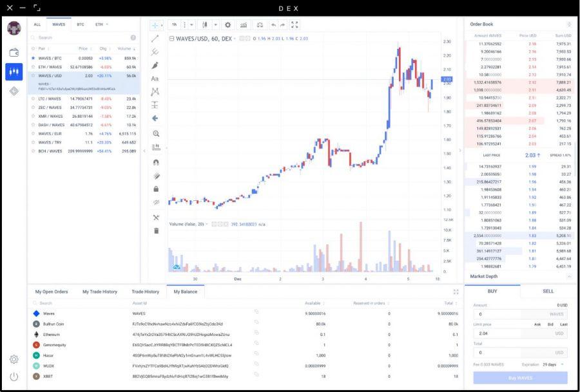Image resolution: width=580 pixels, height=392 pixels.
Task: Click the blue back arrow tool
Action: click(155, 118)
